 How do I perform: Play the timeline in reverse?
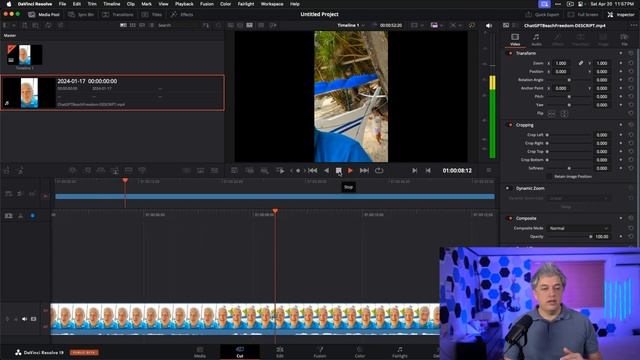coord(326,171)
